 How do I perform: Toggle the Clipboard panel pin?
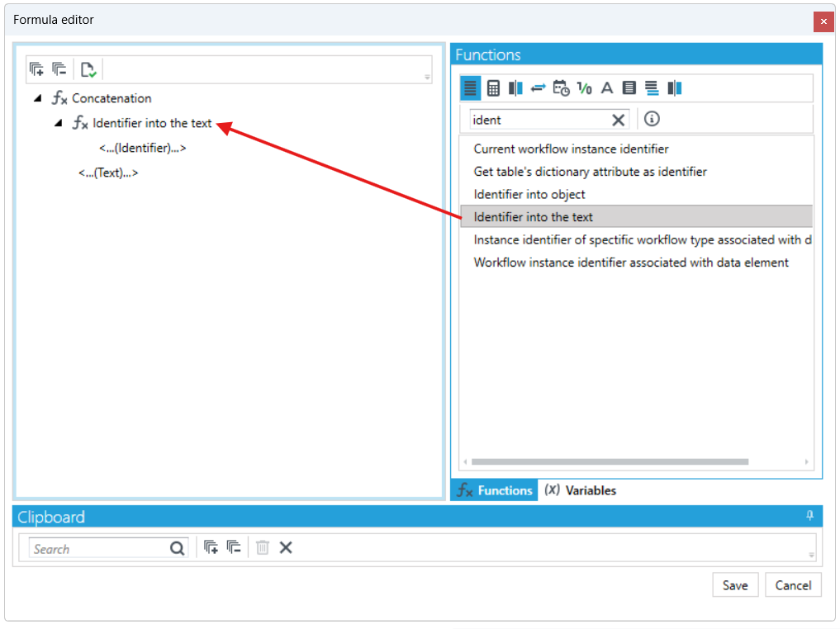point(809,516)
